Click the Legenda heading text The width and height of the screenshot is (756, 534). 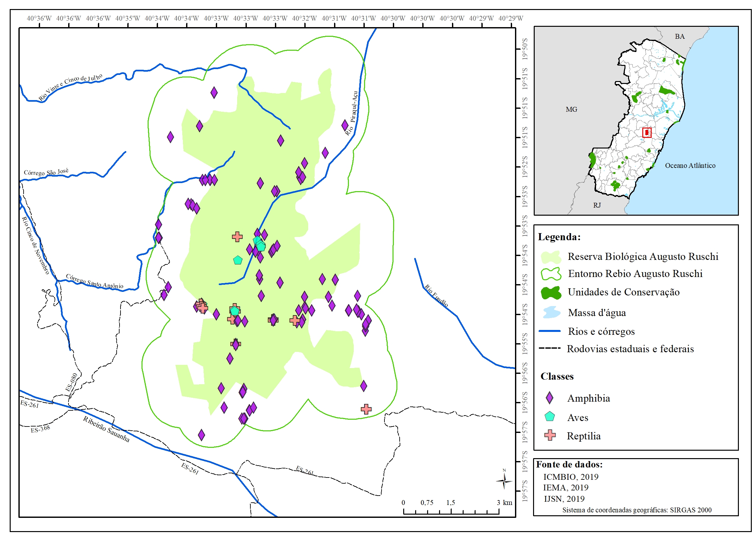pos(559,237)
